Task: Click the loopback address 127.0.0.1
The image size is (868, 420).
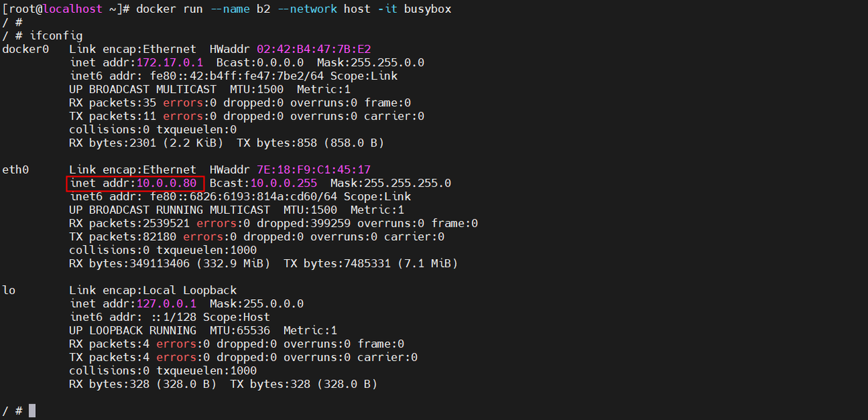Action: click(x=166, y=304)
